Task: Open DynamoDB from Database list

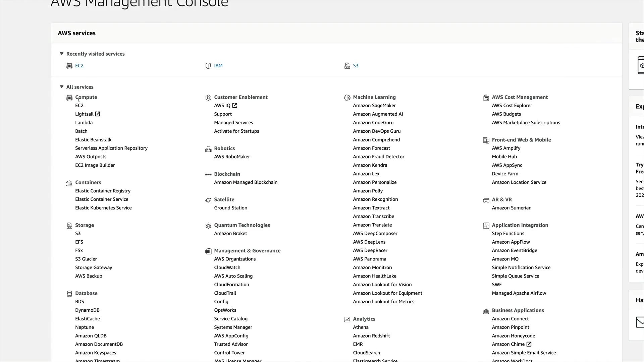Action: pos(87,310)
